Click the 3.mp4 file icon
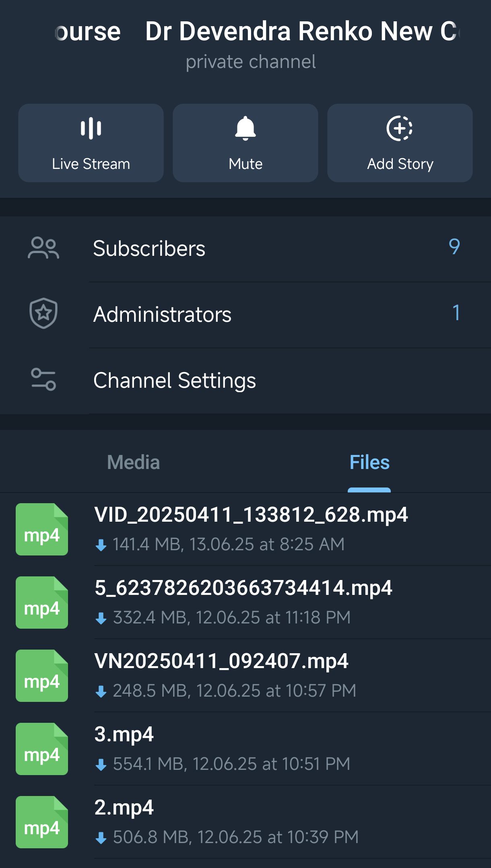Image resolution: width=491 pixels, height=868 pixels. click(x=42, y=749)
